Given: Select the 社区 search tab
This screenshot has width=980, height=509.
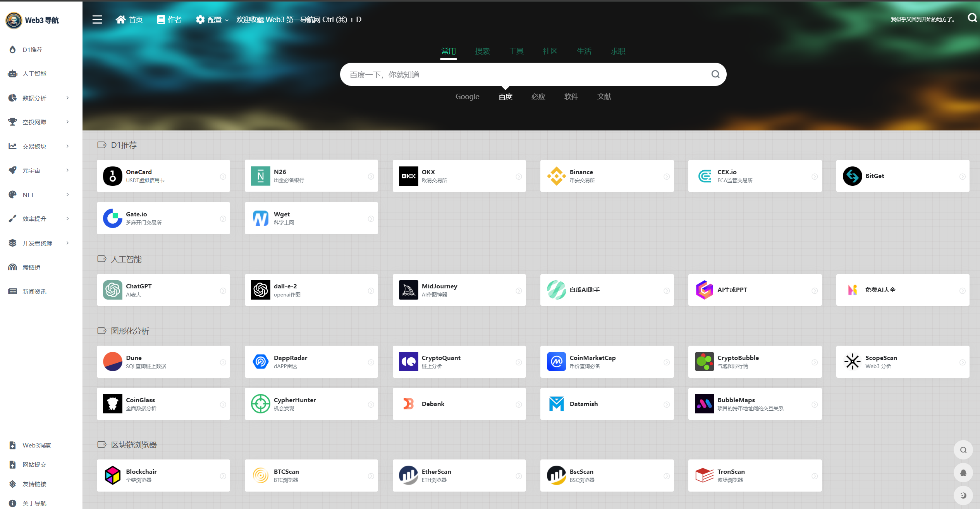Looking at the screenshot, I should tap(550, 51).
